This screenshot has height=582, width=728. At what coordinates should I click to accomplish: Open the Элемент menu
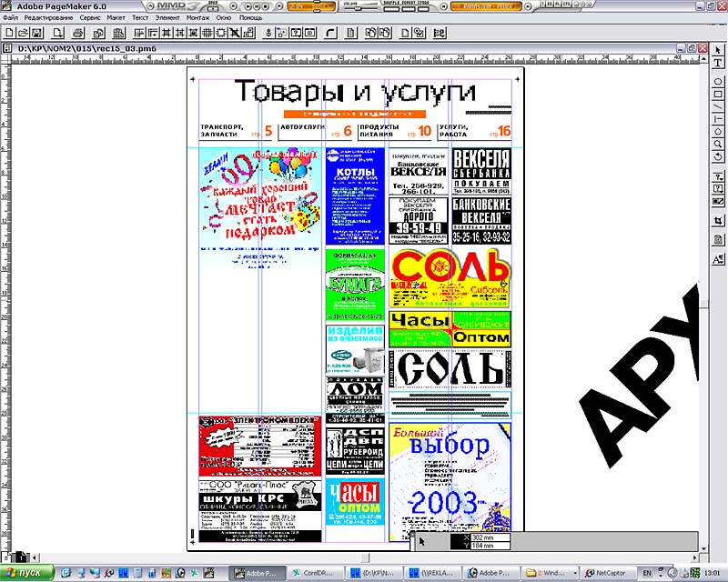click(167, 17)
